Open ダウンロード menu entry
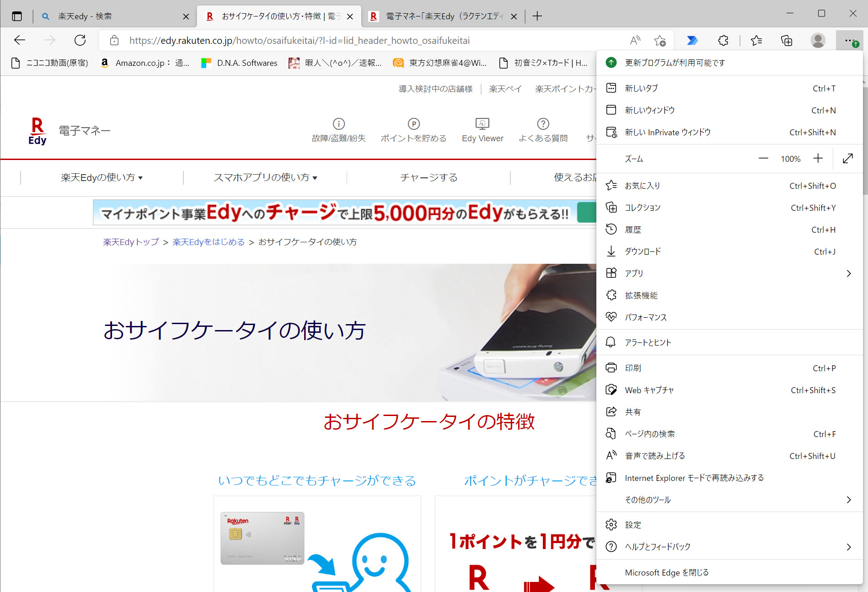The height and width of the screenshot is (592, 868). coord(729,251)
